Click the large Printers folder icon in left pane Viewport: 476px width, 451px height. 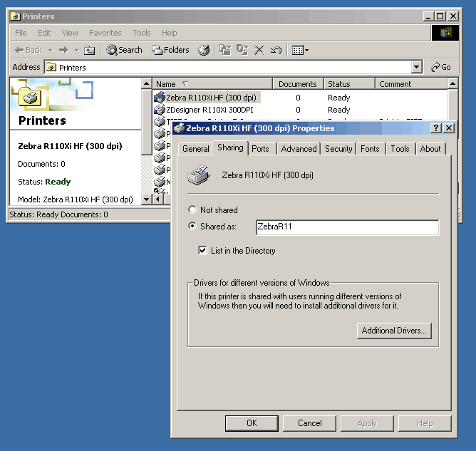point(30,97)
